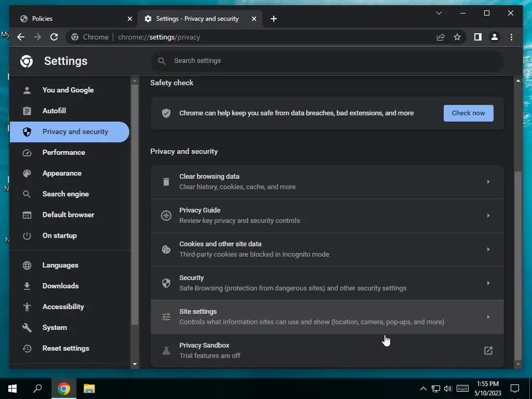The height and width of the screenshot is (399, 532).
Task: Share this page via the share icon
Action: (x=441, y=37)
